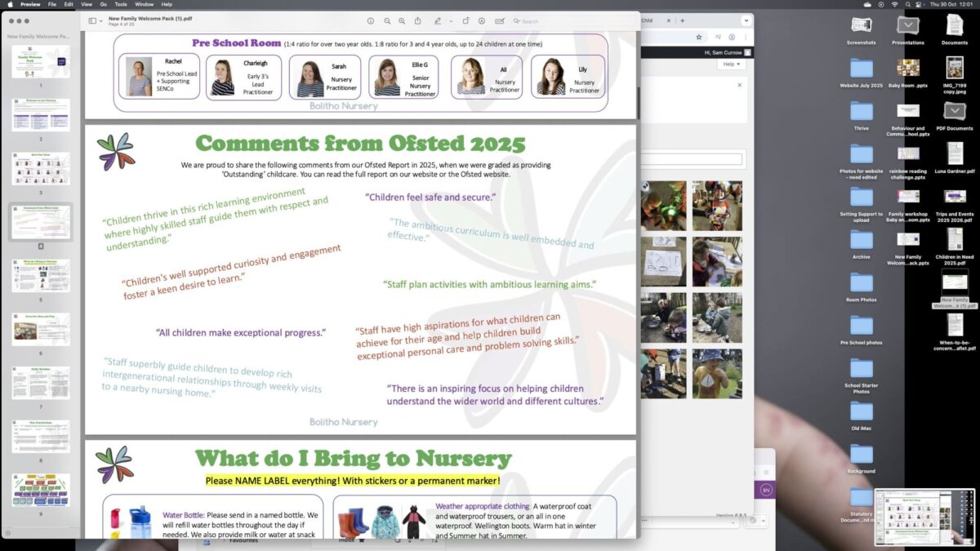Open the Form Filling toolbar icon
Viewport: 980px width, 551px height.
pos(499,20)
